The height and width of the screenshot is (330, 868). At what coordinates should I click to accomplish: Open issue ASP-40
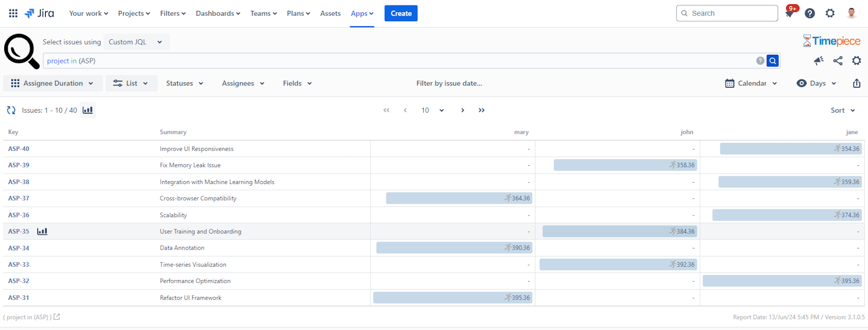coord(19,149)
